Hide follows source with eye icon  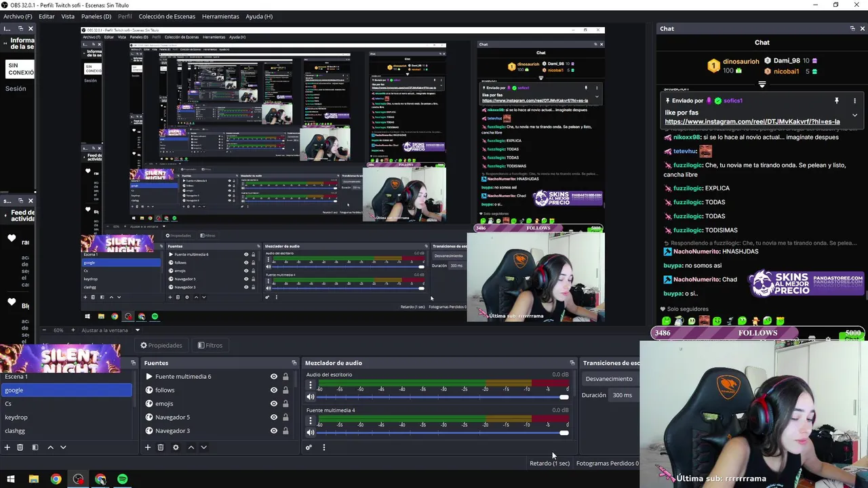pos(274,390)
